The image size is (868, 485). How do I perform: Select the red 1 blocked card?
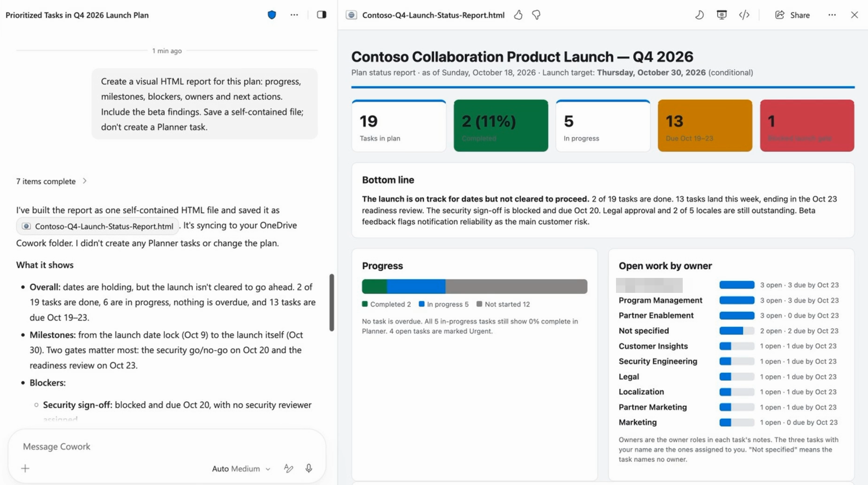tap(807, 125)
